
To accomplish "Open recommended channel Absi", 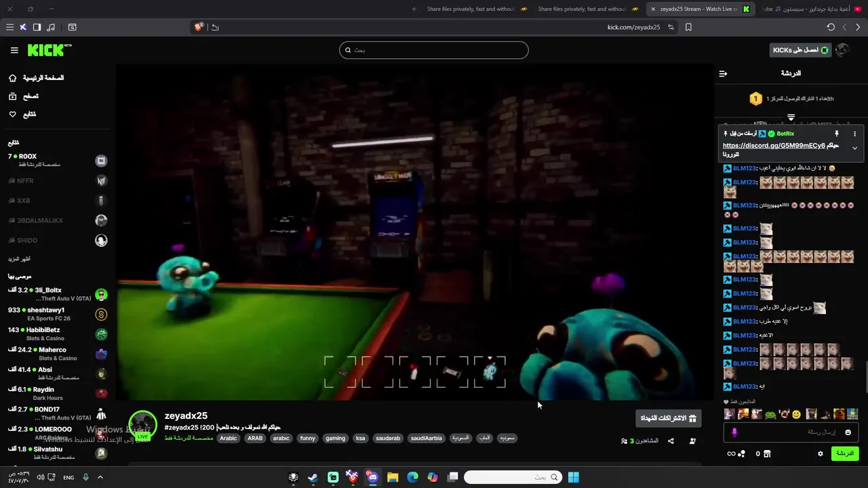I will 58,373.
